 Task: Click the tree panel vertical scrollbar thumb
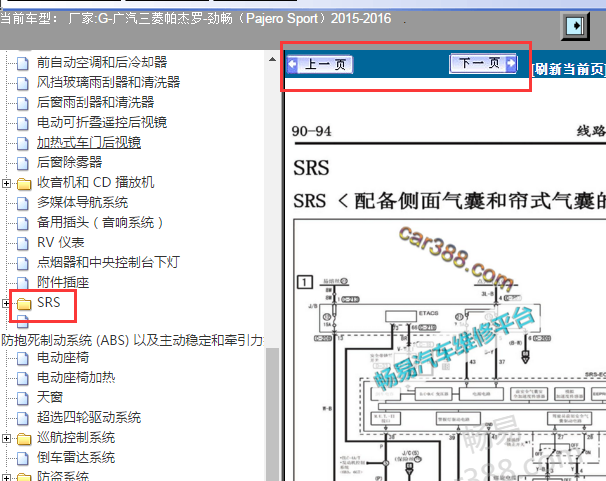272,414
